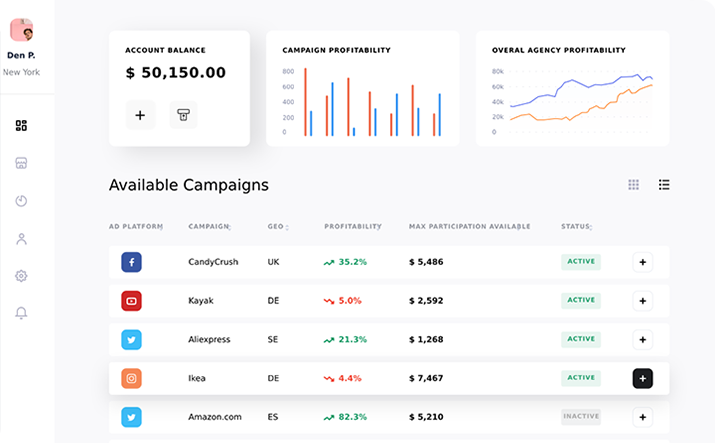This screenshot has height=443, width=715.
Task: Sort table by Geo column
Action: 278,227
